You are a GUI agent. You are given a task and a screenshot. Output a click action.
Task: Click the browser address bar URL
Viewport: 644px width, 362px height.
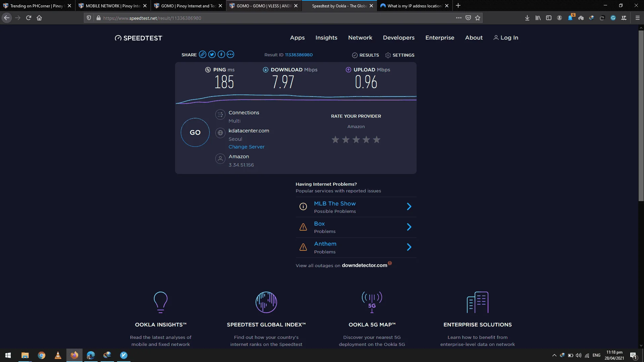pos(152,18)
